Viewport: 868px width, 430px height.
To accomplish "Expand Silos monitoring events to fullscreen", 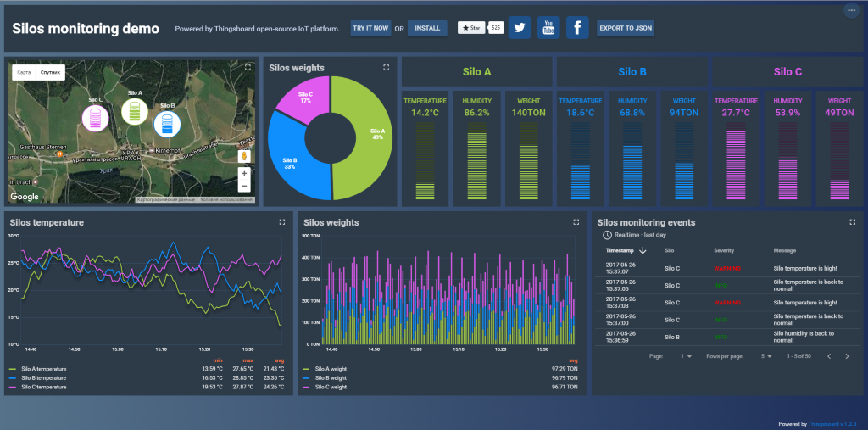I will coord(853,221).
